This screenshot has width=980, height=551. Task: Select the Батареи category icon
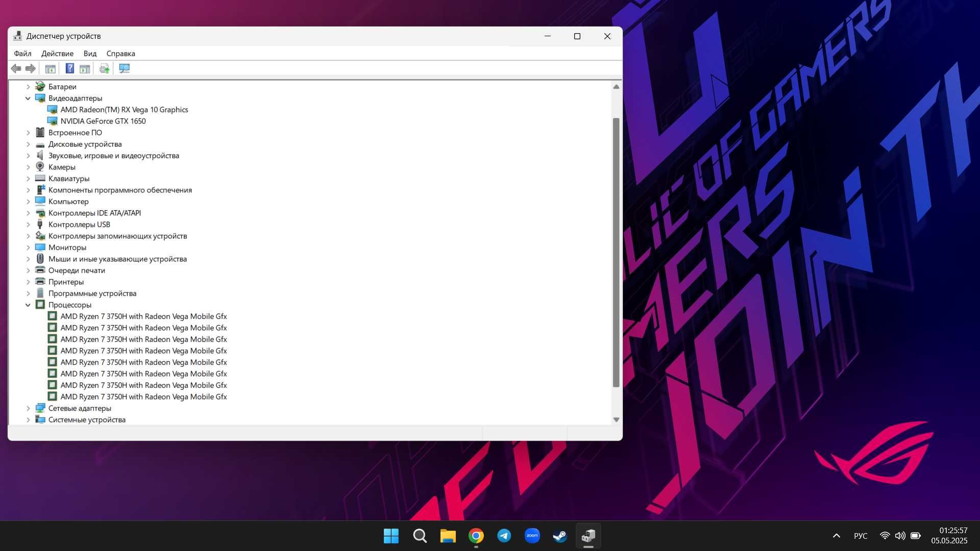click(x=40, y=87)
